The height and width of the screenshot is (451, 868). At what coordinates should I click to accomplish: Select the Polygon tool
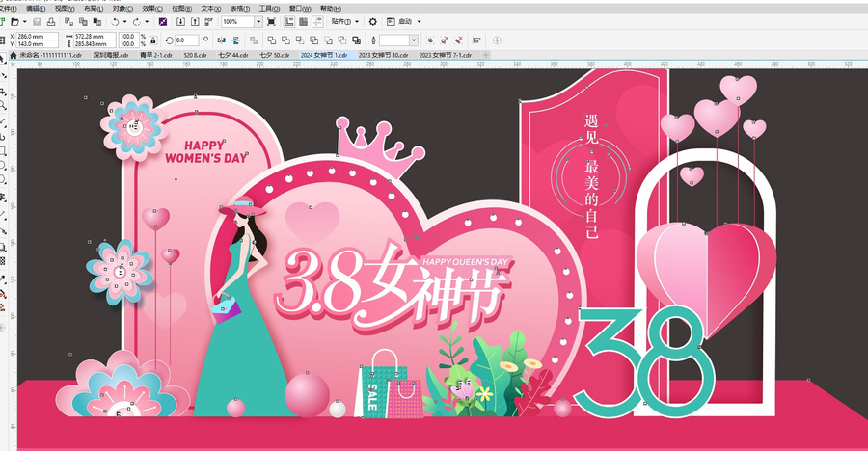point(2,179)
